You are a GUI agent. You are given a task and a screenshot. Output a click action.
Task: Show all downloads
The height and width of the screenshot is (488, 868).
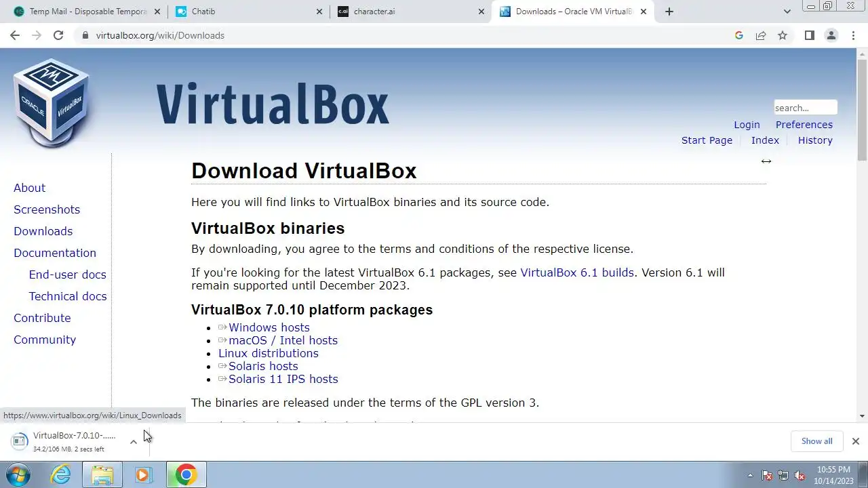click(816, 441)
